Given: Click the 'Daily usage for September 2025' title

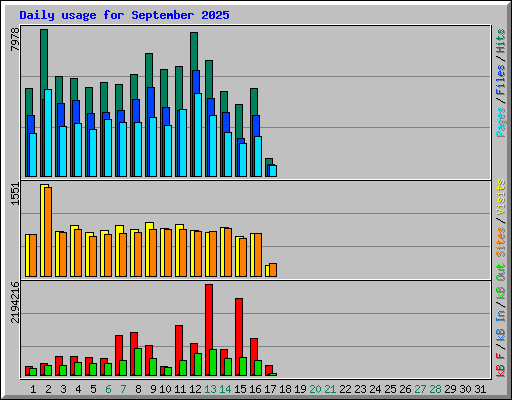Looking at the screenshot, I should point(124,15).
